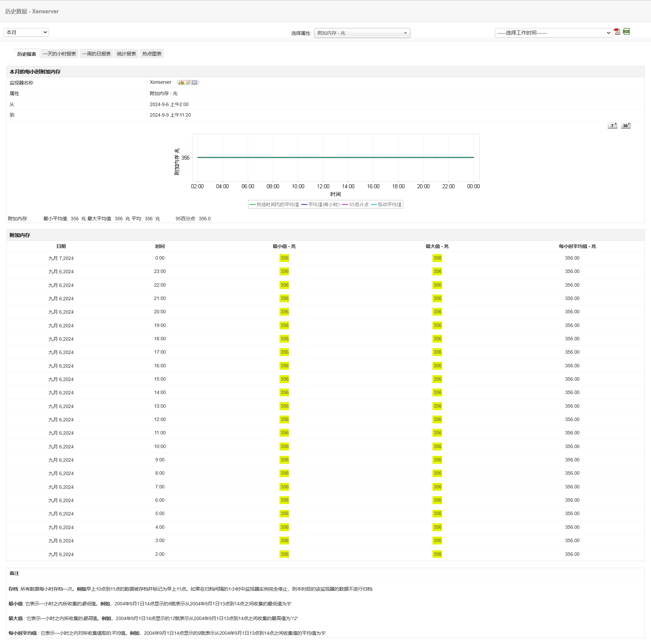This screenshot has height=644, width=651.
Task: Click the 95百分点 legend entry
Action: pyautogui.click(x=355, y=205)
